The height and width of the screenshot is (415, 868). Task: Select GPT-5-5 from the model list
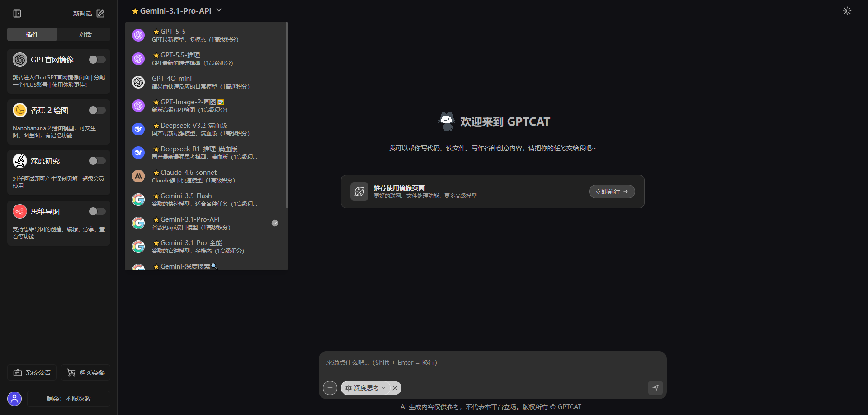206,35
